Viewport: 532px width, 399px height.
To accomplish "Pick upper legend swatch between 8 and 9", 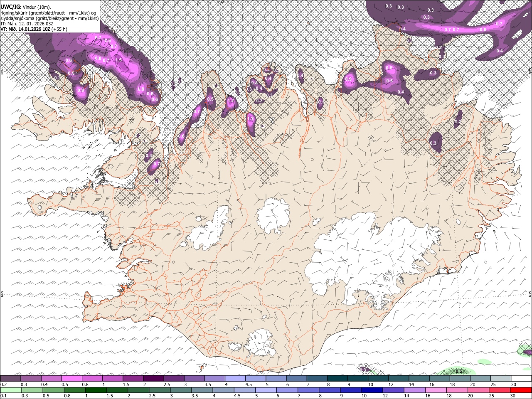I will 337,378.
